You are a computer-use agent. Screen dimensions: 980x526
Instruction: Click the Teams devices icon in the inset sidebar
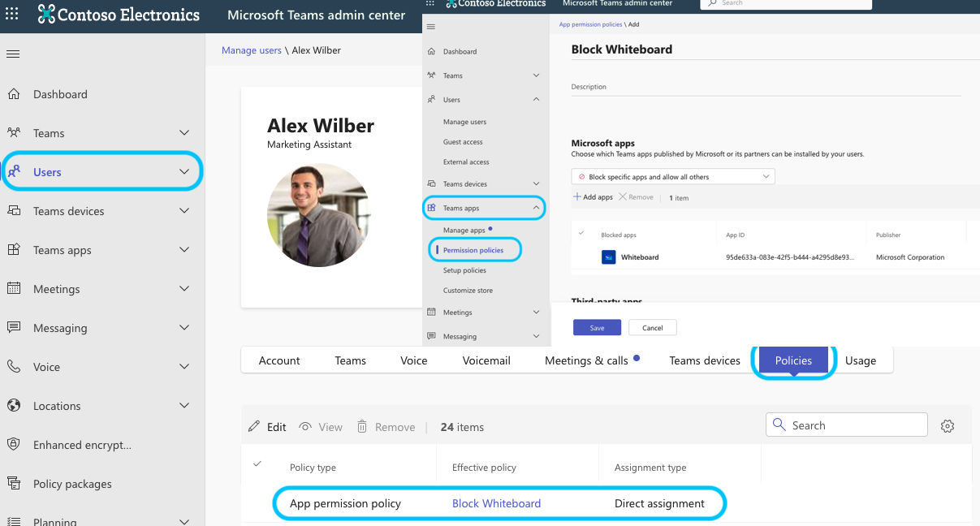(431, 183)
